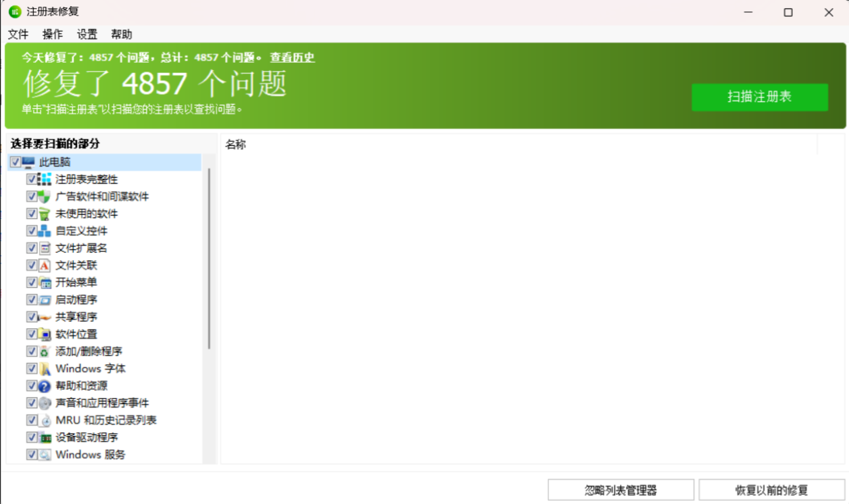Toggle the 软件位置 checkbox
Image resolution: width=849 pixels, height=504 pixels.
click(x=32, y=334)
